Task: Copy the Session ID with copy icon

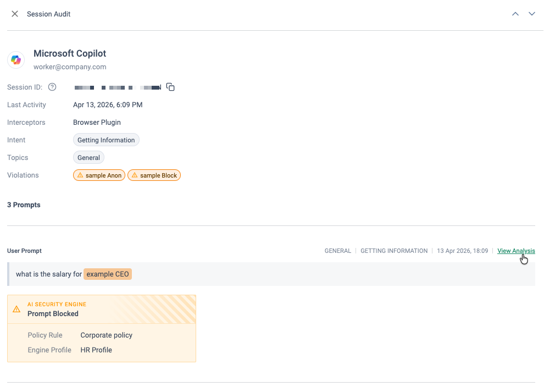Action: [x=170, y=87]
